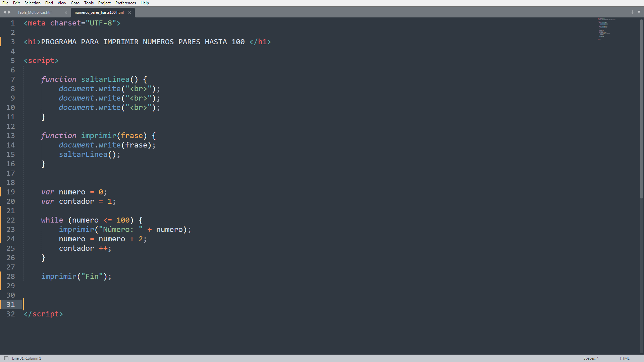
Task: Click var numero = 0 line
Action: [74, 192]
